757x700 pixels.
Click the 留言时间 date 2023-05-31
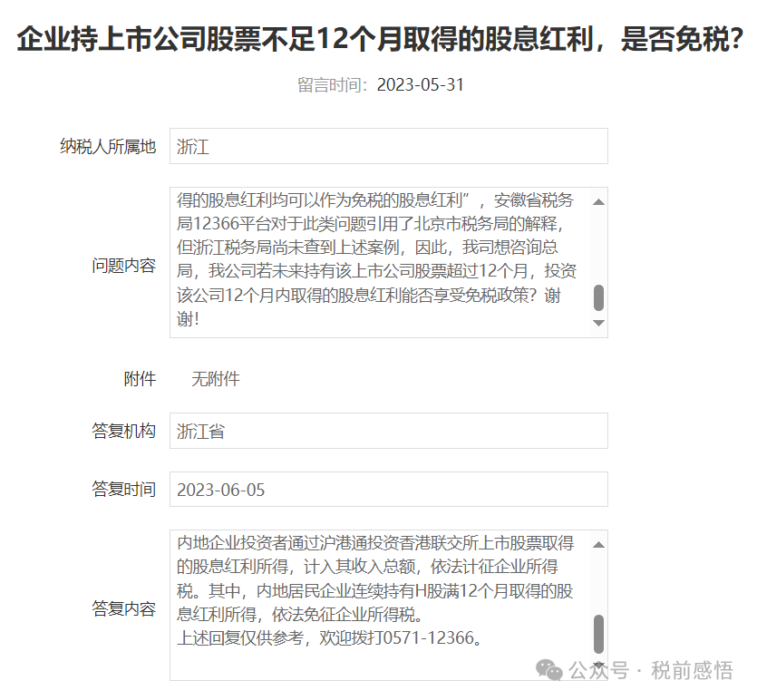point(420,85)
